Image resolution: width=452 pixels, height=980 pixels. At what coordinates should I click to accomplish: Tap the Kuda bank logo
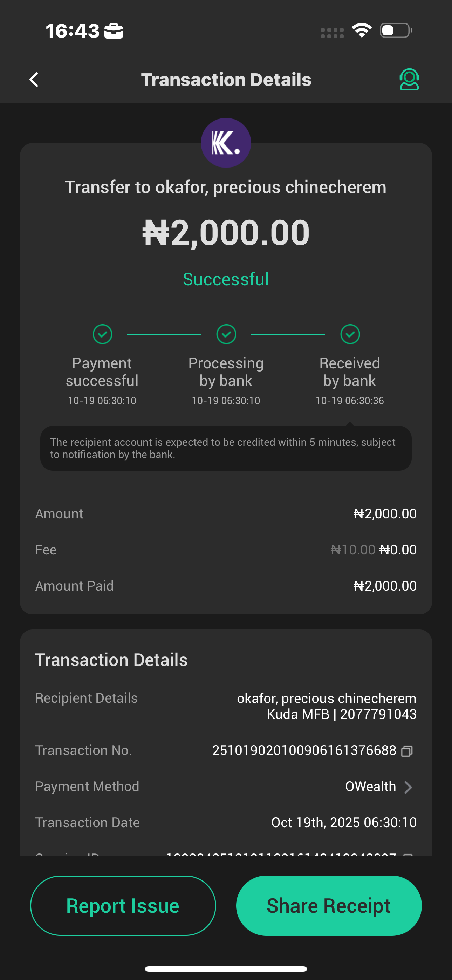tap(226, 143)
